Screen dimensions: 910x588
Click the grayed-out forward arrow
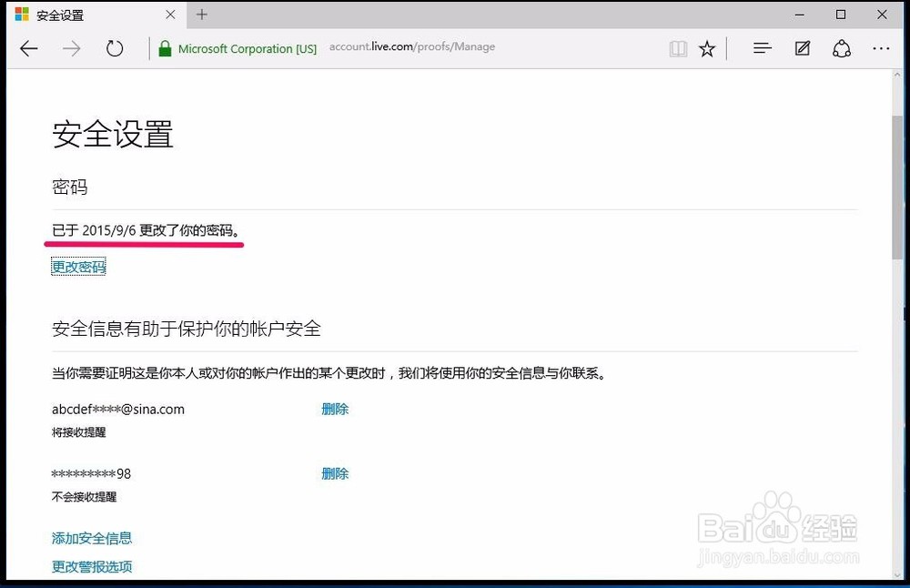pos(71,48)
